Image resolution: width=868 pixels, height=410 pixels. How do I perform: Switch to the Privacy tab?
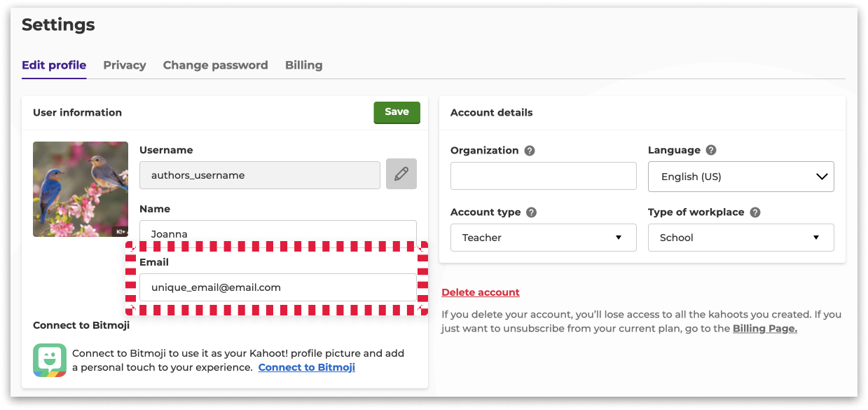pos(125,65)
